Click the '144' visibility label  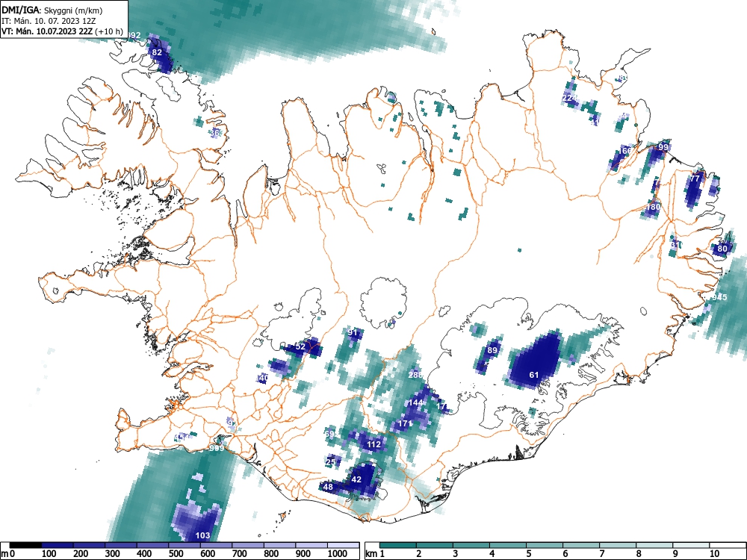point(415,402)
